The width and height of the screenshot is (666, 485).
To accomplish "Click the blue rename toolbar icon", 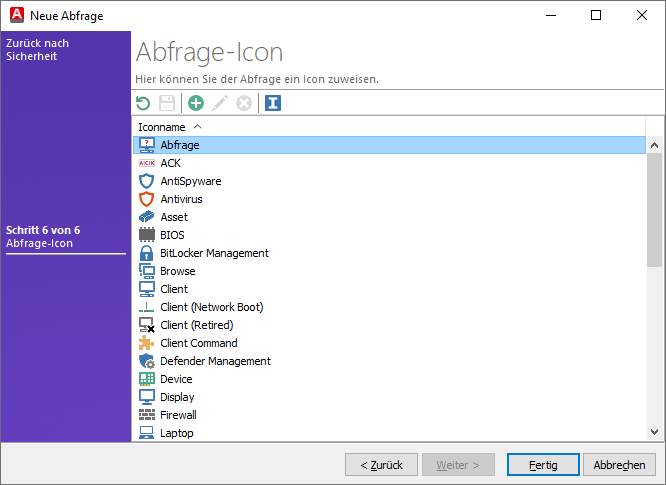I will tap(273, 103).
